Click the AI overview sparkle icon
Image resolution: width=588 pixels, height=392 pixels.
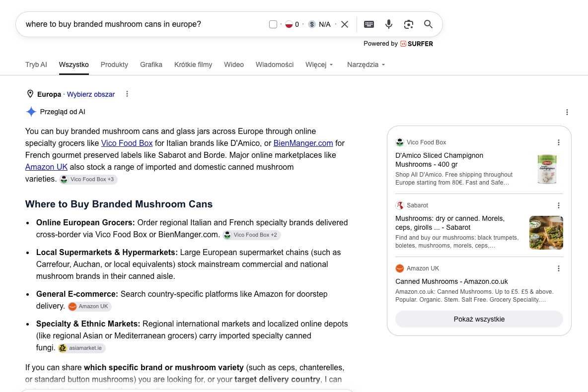click(31, 112)
